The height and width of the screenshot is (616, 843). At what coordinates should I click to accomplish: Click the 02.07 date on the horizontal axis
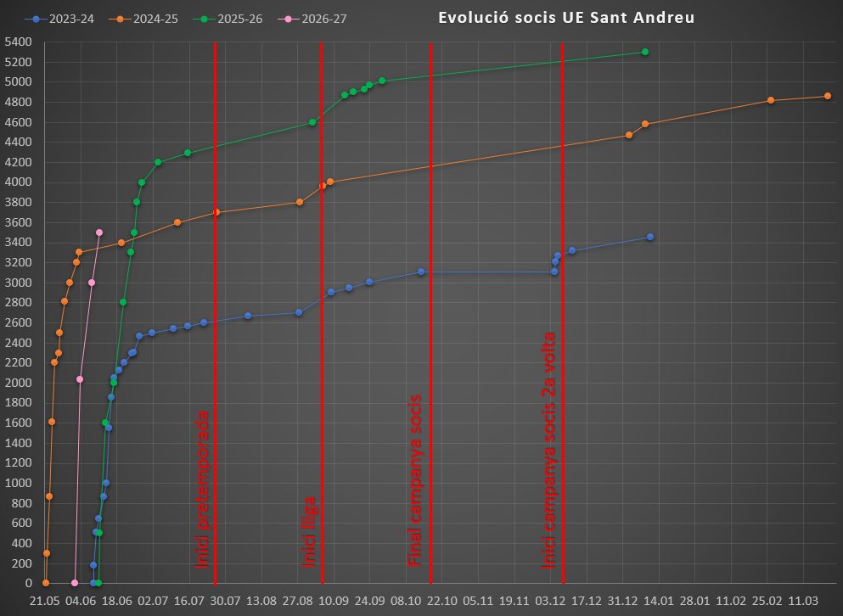[x=153, y=601]
